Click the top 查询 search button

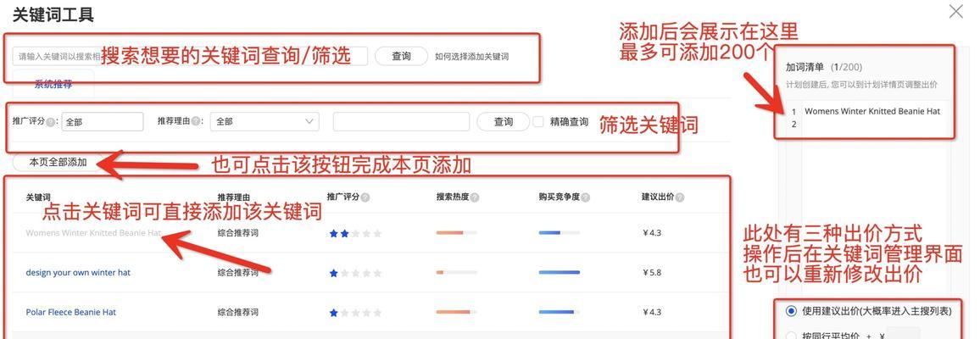pyautogui.click(x=401, y=56)
